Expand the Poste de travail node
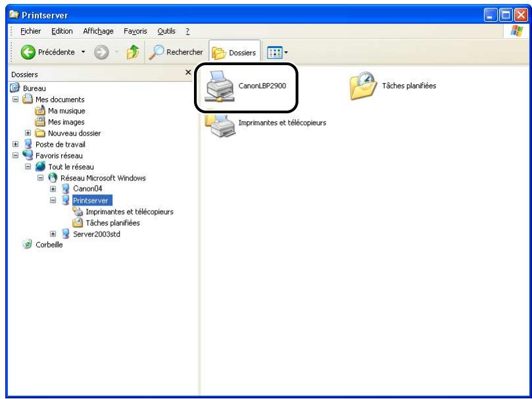Viewport: 532px width, 399px height. 15,144
